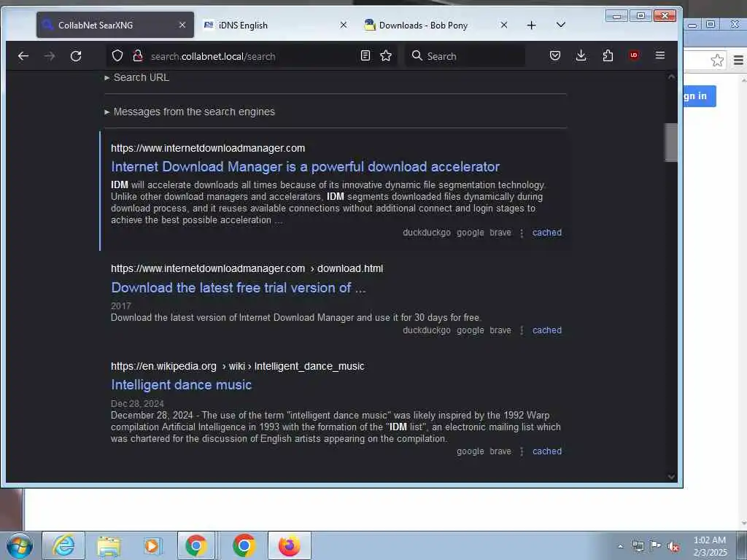Open Download the latest free trial result
This screenshot has height=560, width=747.
239,287
